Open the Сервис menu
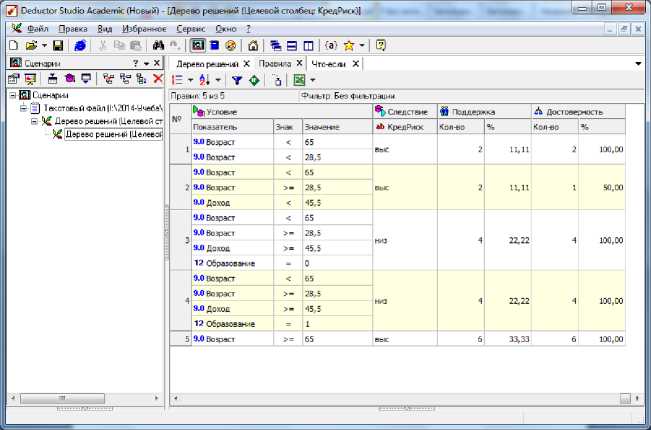The width and height of the screenshot is (651, 430). point(192,29)
